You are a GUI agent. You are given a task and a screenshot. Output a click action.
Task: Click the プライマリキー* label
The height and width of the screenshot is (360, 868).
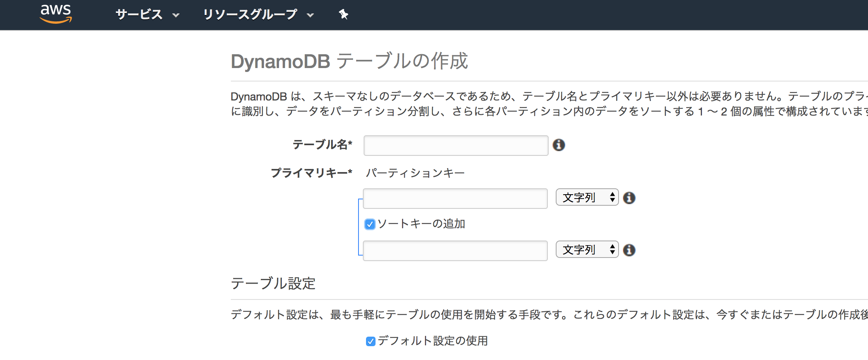pos(311,173)
